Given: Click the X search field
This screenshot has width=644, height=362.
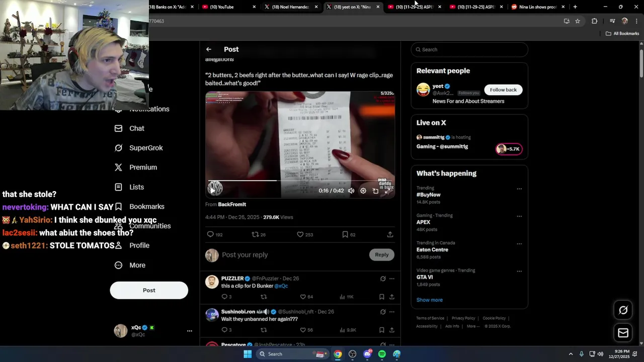Looking at the screenshot, I should point(469,49).
